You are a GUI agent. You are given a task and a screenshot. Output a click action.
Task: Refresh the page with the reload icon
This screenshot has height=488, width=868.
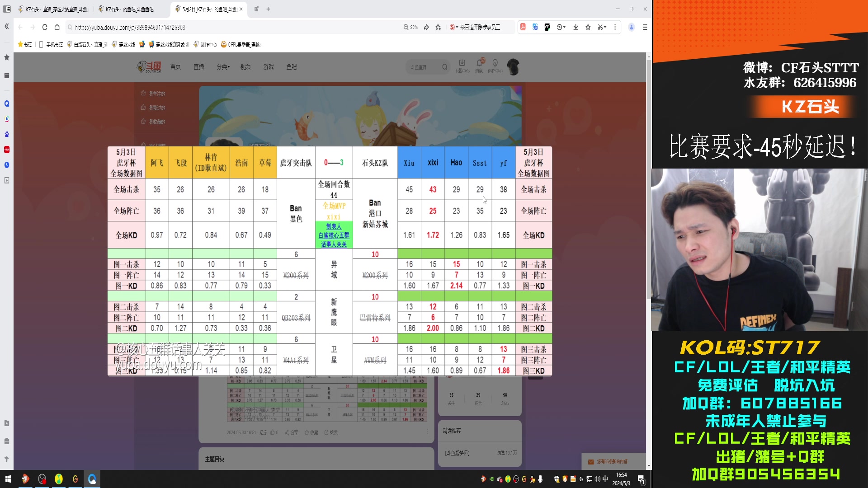click(44, 27)
